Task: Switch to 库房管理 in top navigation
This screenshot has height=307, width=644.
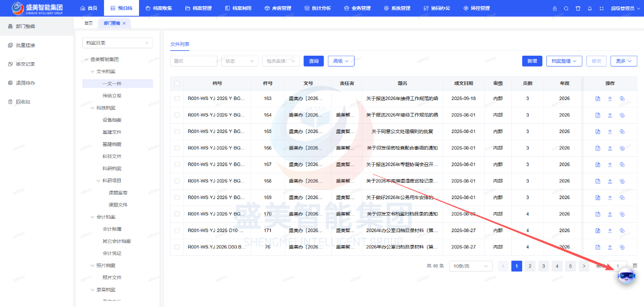Action: [x=278, y=8]
